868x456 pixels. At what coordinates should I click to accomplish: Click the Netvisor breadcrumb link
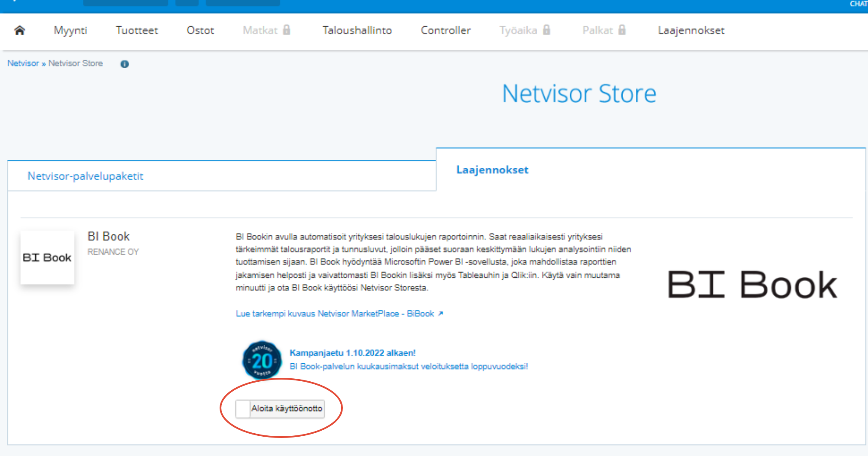pos(23,64)
